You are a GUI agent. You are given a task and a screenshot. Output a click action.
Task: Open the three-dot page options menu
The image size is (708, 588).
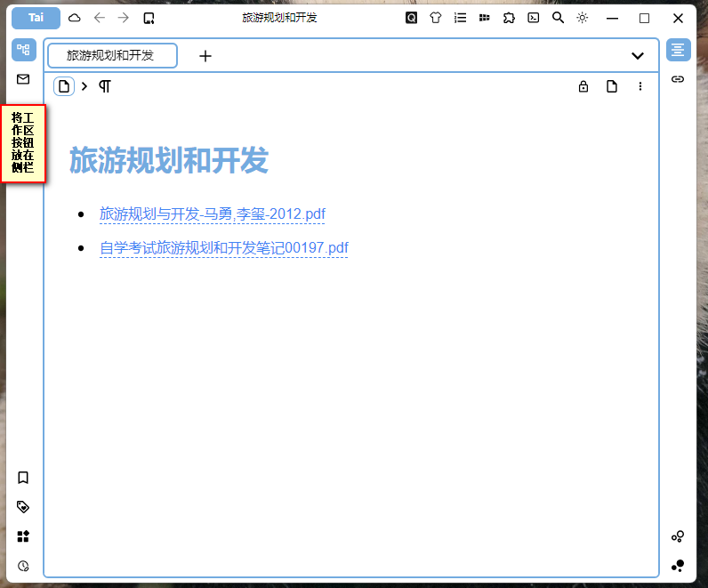(640, 86)
